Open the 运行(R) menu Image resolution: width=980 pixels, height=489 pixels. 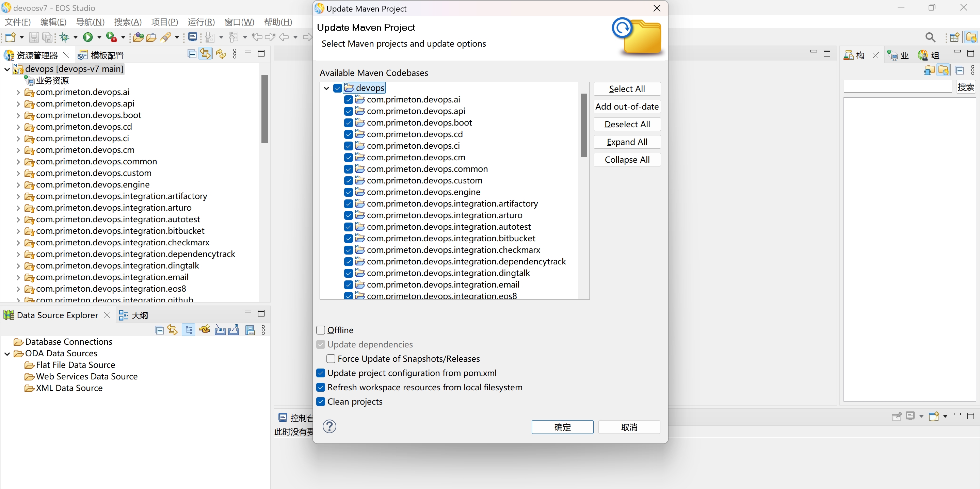(201, 22)
